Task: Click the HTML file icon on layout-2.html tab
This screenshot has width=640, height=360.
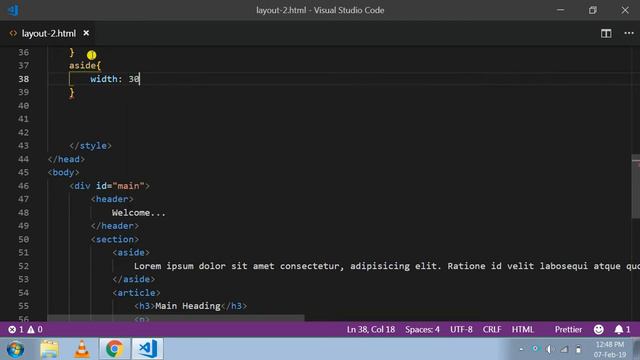Action: pos(13,33)
